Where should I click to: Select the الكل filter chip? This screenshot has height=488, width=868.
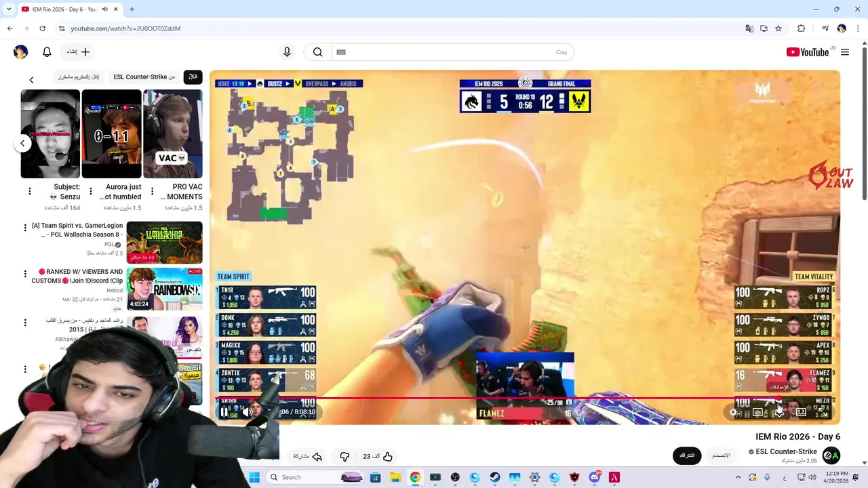pos(193,77)
